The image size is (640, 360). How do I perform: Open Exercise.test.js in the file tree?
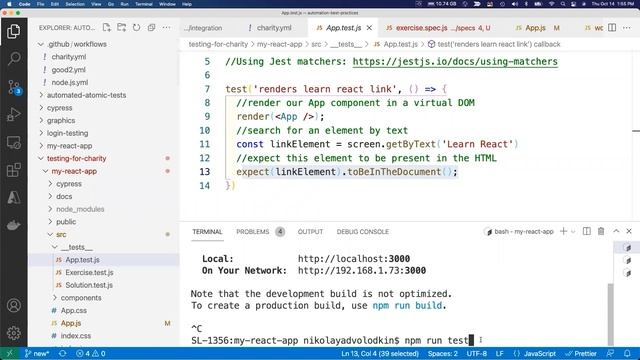click(x=104, y=272)
